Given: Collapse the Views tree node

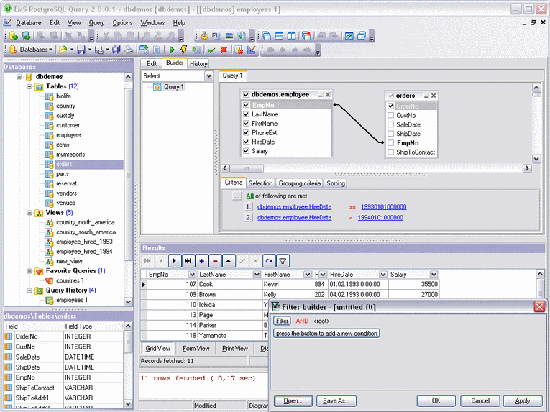Looking at the screenshot, I should coord(30,213).
